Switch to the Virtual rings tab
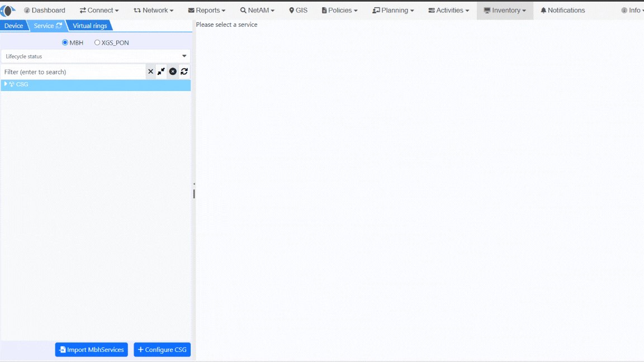Screen dimensions: 644x362 (89, 26)
